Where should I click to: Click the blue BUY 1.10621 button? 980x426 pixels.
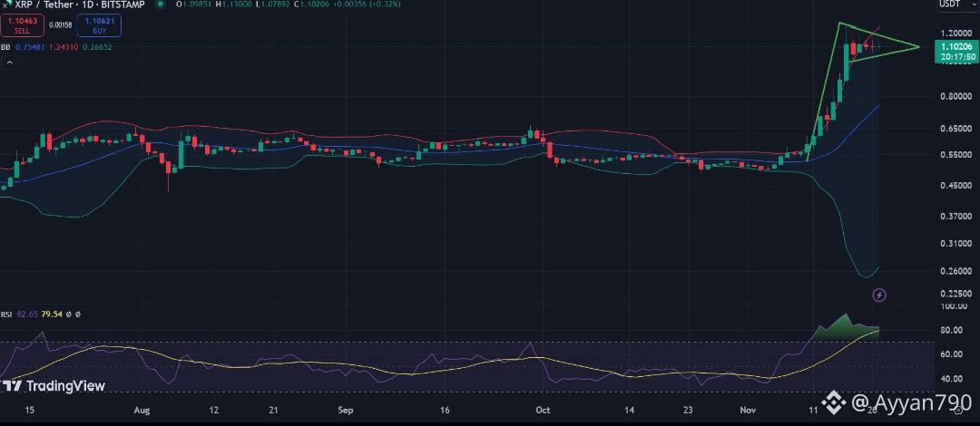[100, 25]
